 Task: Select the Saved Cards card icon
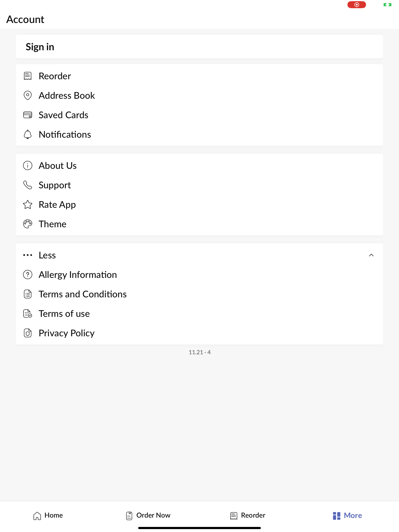click(x=28, y=115)
